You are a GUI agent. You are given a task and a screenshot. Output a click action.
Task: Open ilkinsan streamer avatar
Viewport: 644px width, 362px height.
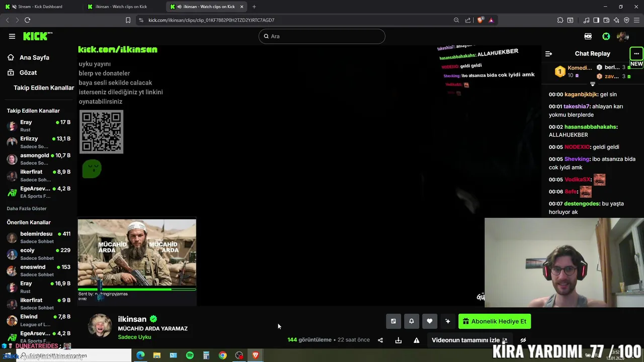click(100, 326)
